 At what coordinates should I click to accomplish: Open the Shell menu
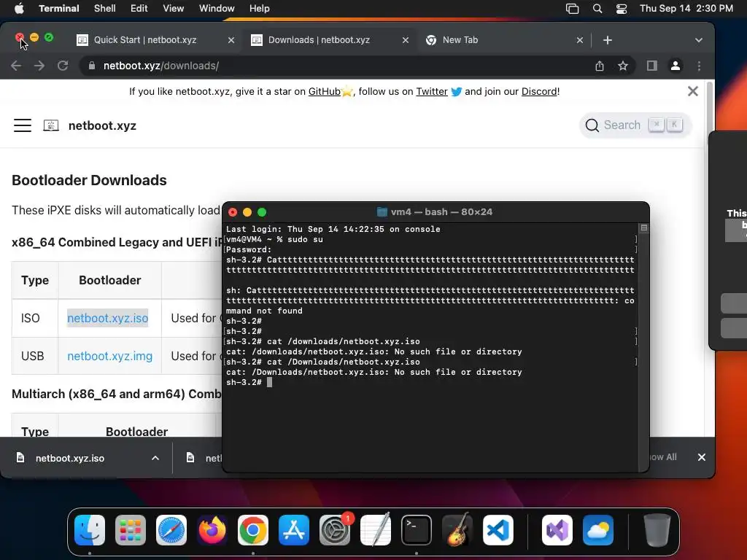105,9
